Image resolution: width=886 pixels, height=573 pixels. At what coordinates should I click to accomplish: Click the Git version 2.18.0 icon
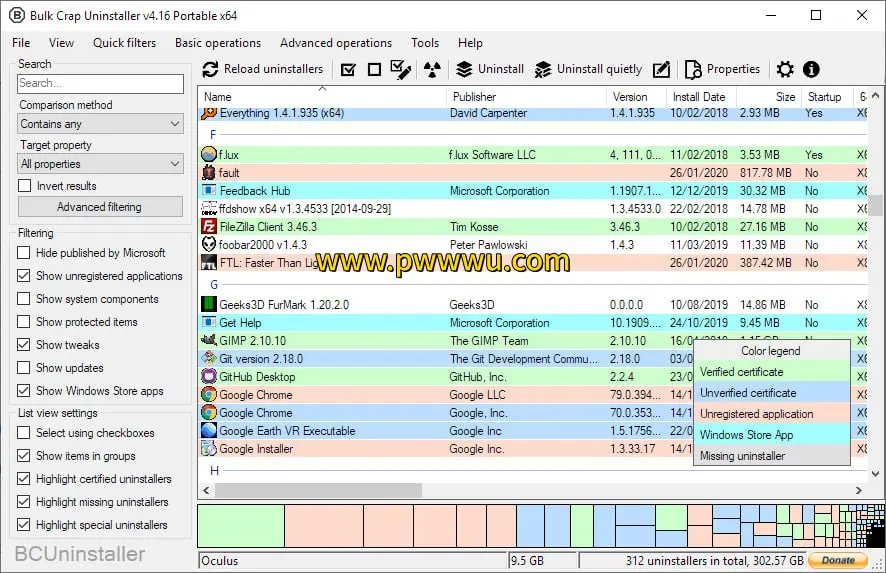[209, 358]
